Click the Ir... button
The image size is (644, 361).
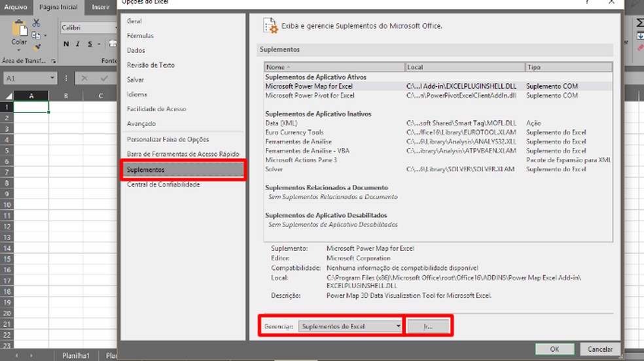[428, 326]
